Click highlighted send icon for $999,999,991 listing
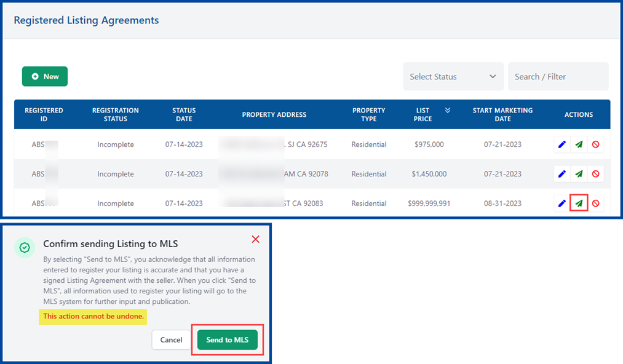This screenshot has height=364, width=623. click(x=579, y=203)
